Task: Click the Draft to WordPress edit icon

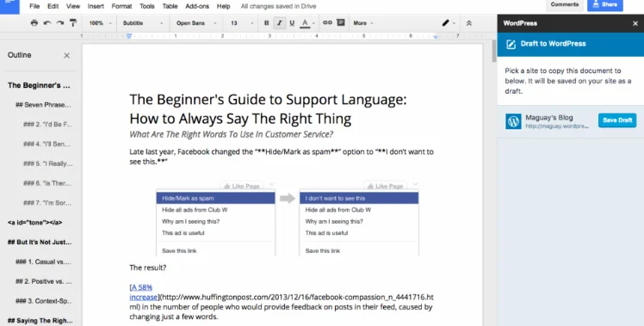Action: point(511,44)
